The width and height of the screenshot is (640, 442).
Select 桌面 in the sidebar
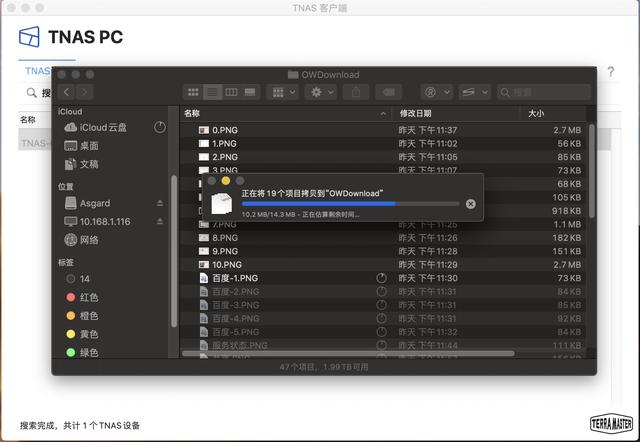(x=89, y=146)
